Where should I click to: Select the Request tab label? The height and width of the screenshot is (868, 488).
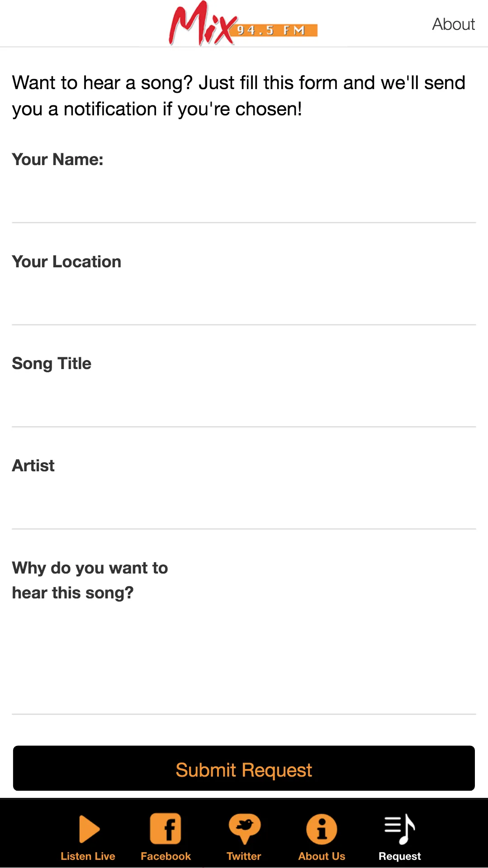click(400, 856)
